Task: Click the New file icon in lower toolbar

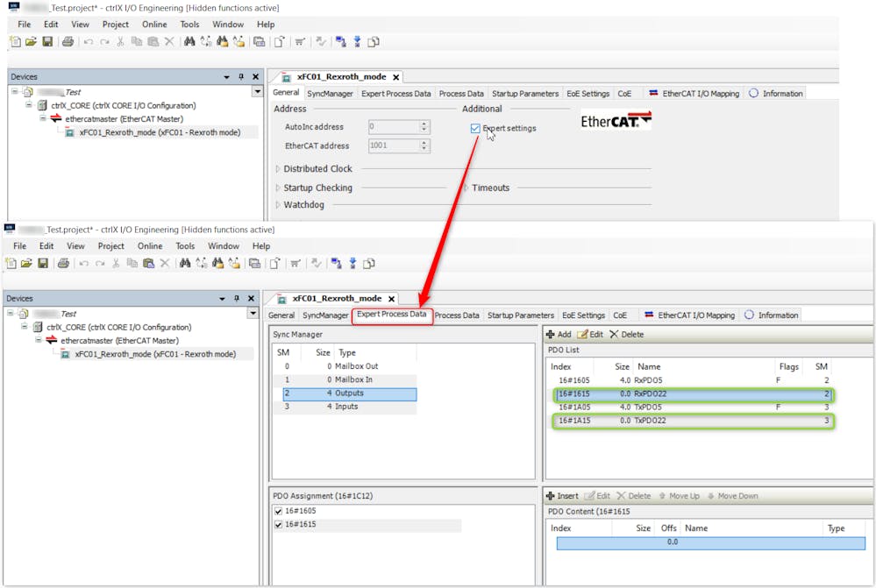Action: pyautogui.click(x=11, y=264)
